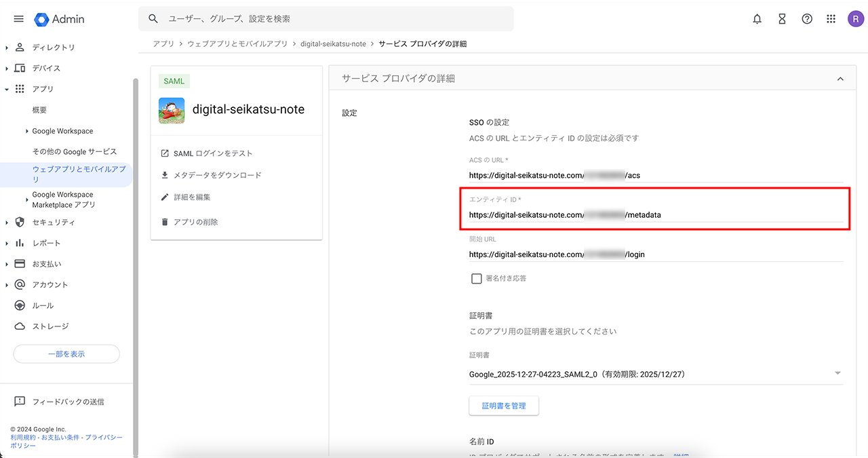The height and width of the screenshot is (458, 868).
Task: Collapse the サービス プロバイダの詳細 panel
Action: click(x=840, y=79)
